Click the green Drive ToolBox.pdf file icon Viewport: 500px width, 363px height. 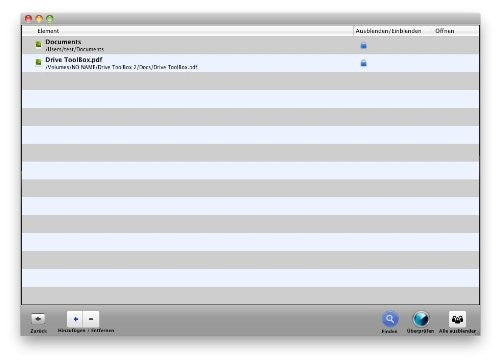[38, 62]
